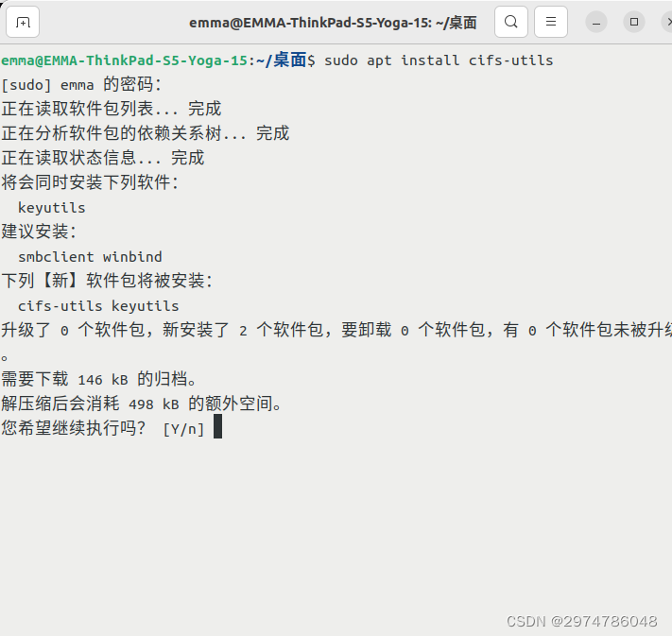
Task: Click the command text sudo apt install cifs-utils
Action: [x=439, y=60]
